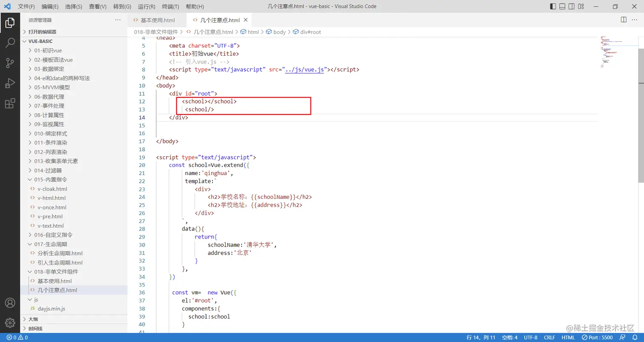This screenshot has width=644, height=342.
Task: Open the 终端(T) menu
Action: pos(170,6)
